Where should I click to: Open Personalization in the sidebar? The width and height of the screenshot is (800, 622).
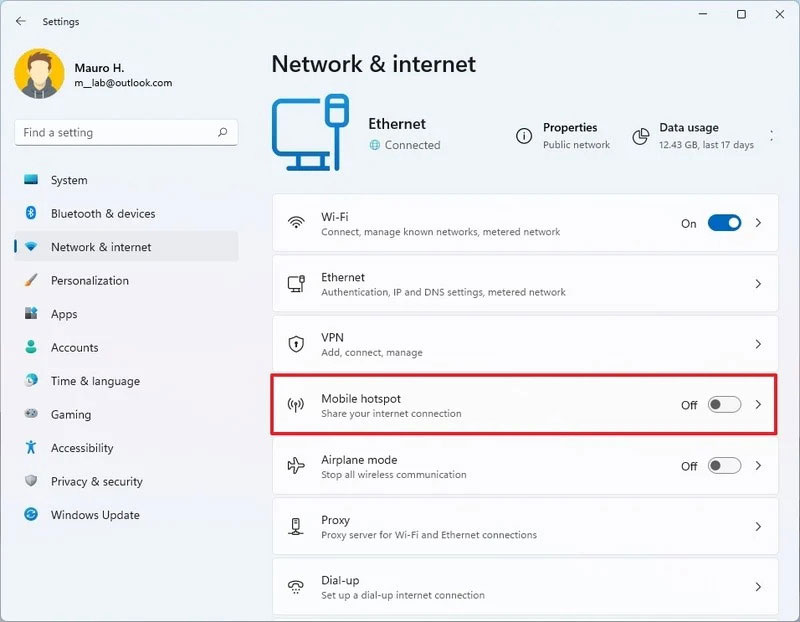90,280
